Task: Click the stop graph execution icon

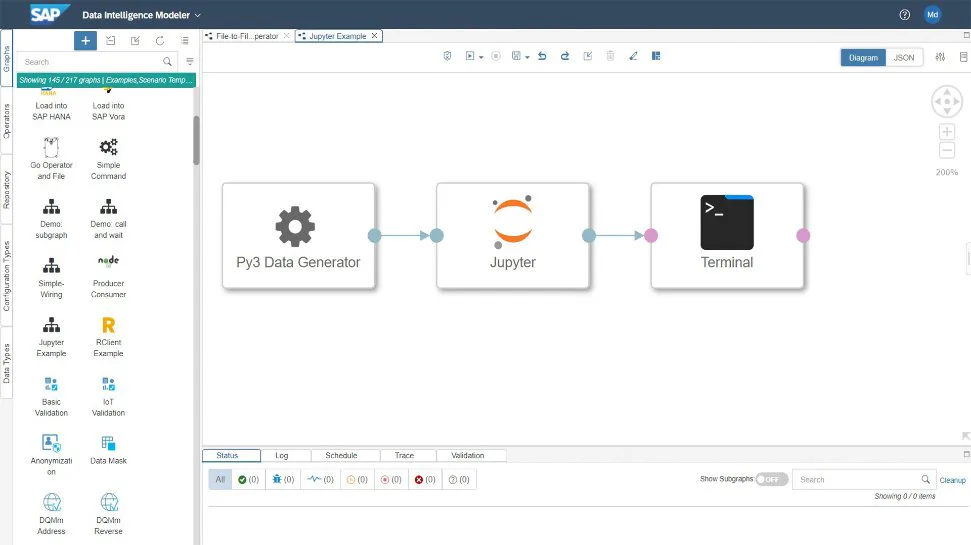Action: (x=495, y=56)
